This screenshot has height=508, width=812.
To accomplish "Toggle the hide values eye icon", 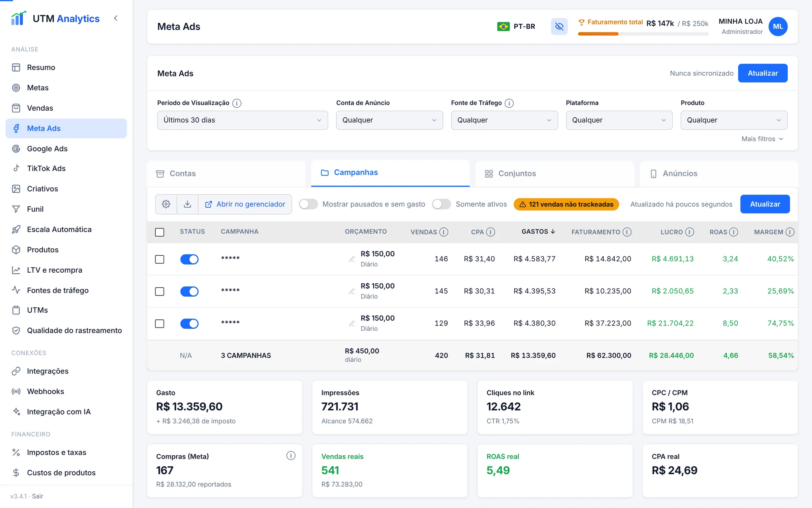I will coord(559,26).
